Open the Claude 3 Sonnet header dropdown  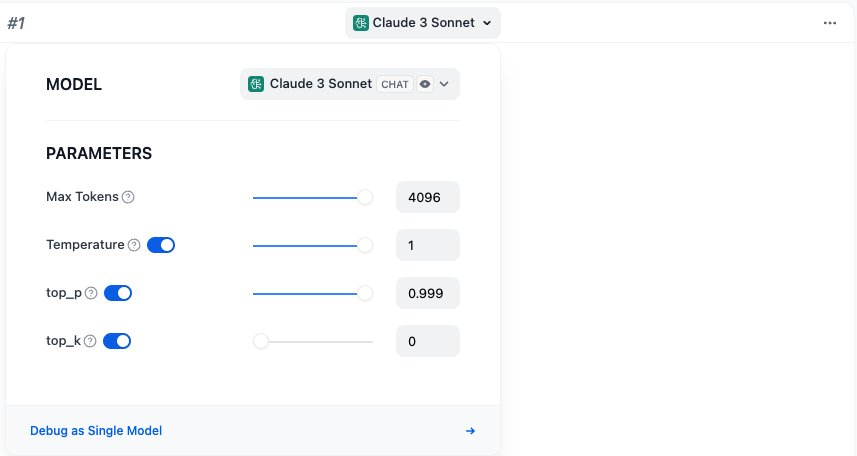point(422,23)
